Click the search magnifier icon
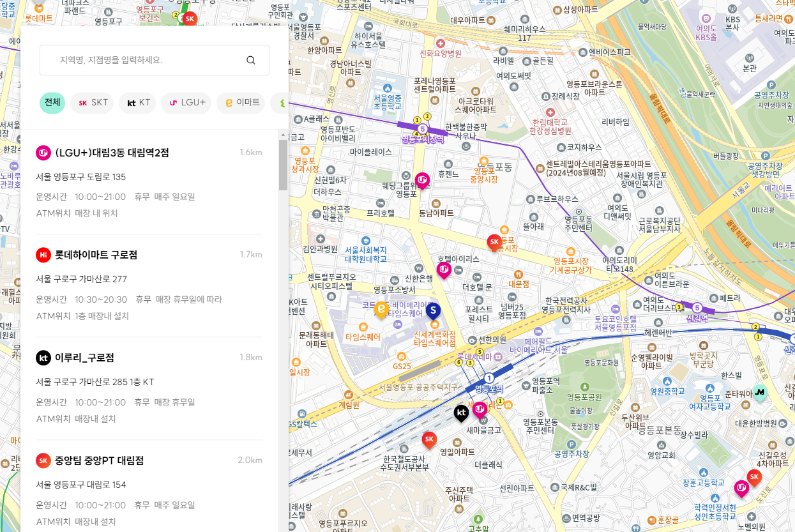The image size is (795, 532). (x=251, y=60)
